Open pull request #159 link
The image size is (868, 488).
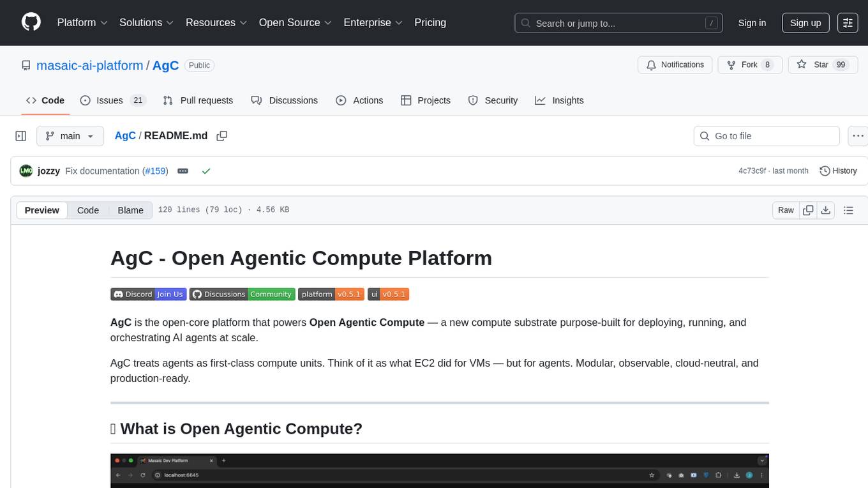156,171
